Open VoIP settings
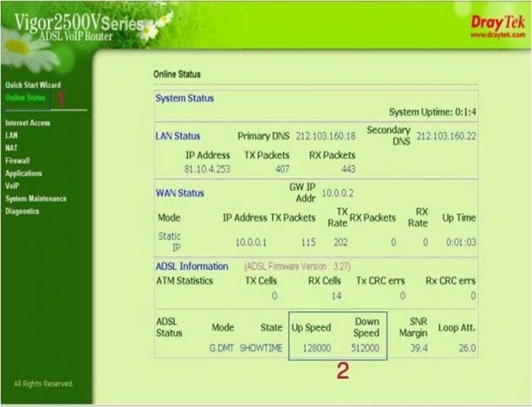This screenshot has height=407, width=532. pyautogui.click(x=12, y=185)
